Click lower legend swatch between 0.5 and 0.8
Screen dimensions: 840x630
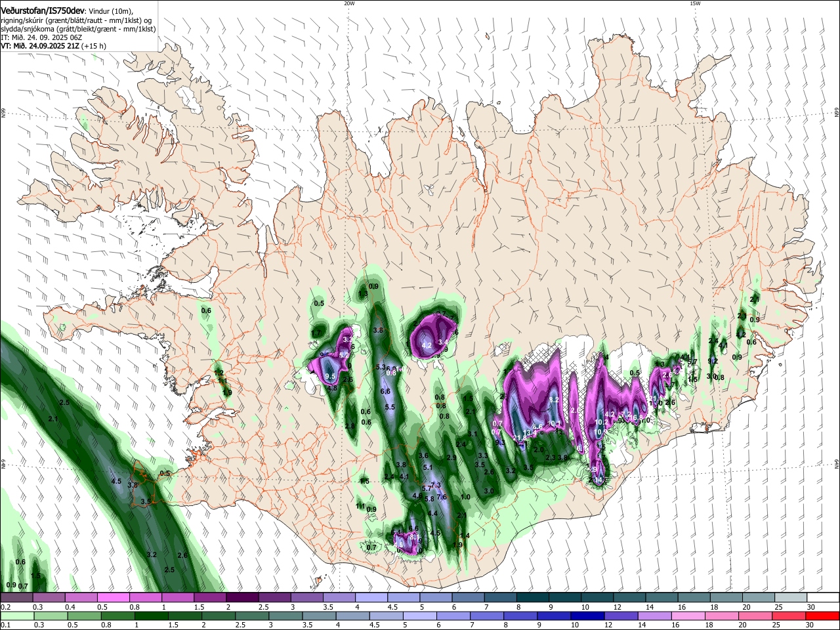pyautogui.click(x=83, y=616)
